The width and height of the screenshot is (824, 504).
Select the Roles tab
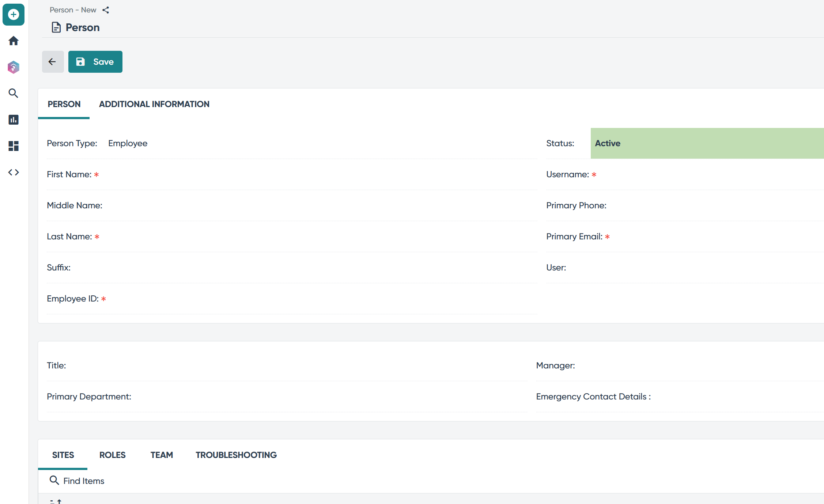113,455
